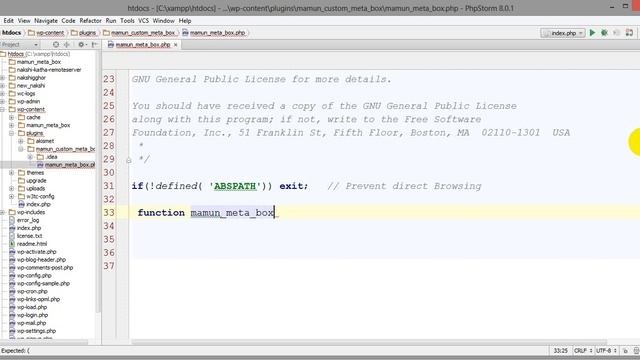Select error_log file in project tree
Image resolution: width=640 pixels, height=360 pixels.
tap(28, 220)
